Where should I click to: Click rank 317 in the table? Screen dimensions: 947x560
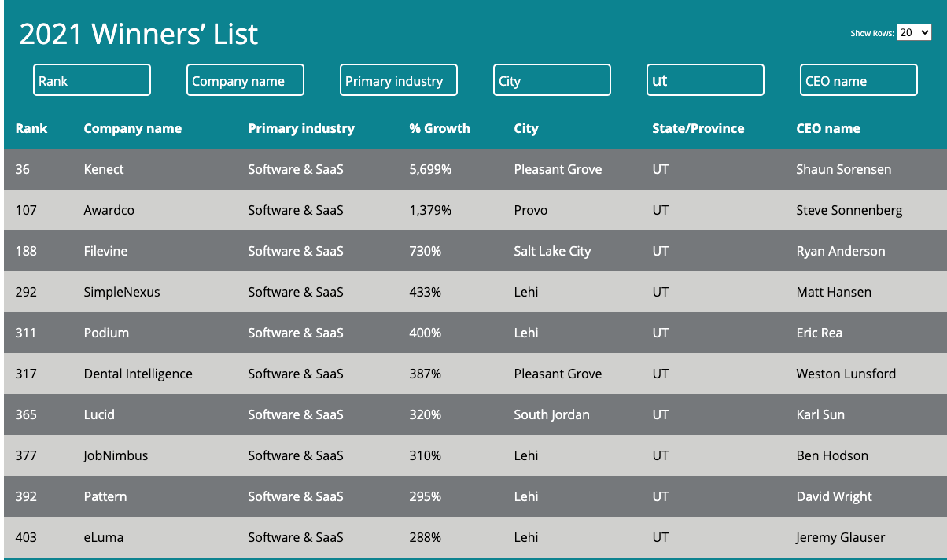pyautogui.click(x=26, y=374)
